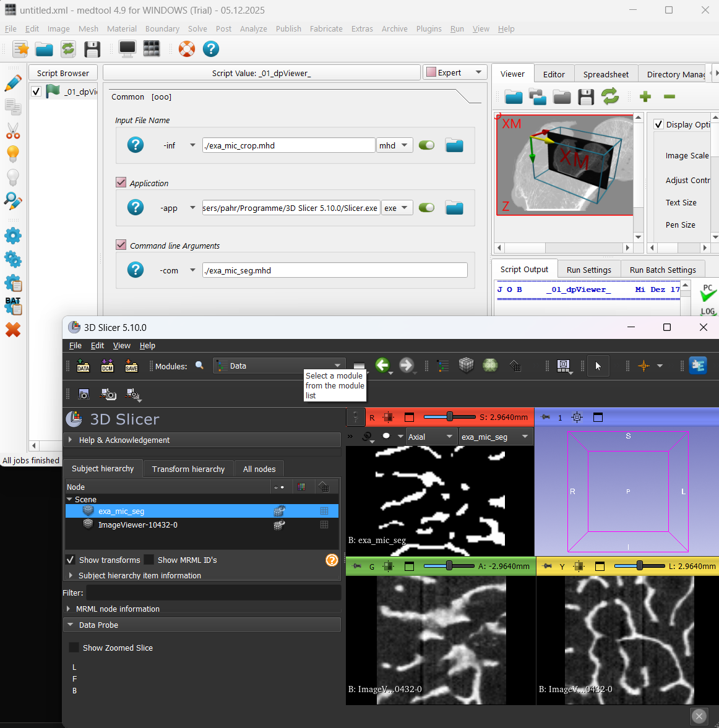
Task: Click the red lifebuoy help icon
Action: pos(187,49)
